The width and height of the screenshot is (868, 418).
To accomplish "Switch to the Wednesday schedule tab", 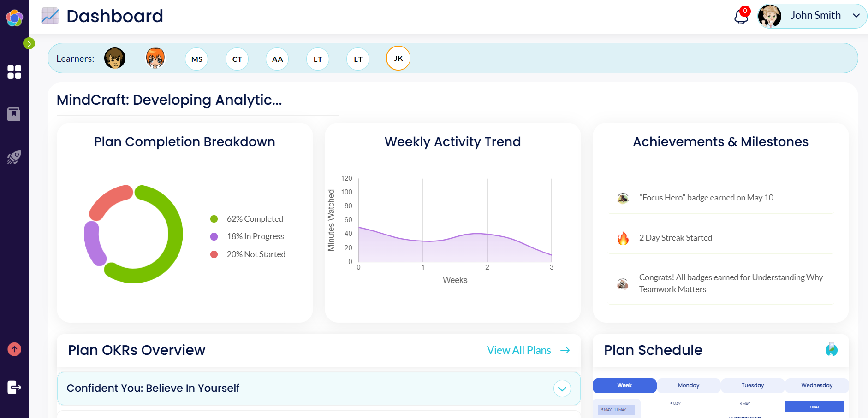I will pyautogui.click(x=816, y=385).
